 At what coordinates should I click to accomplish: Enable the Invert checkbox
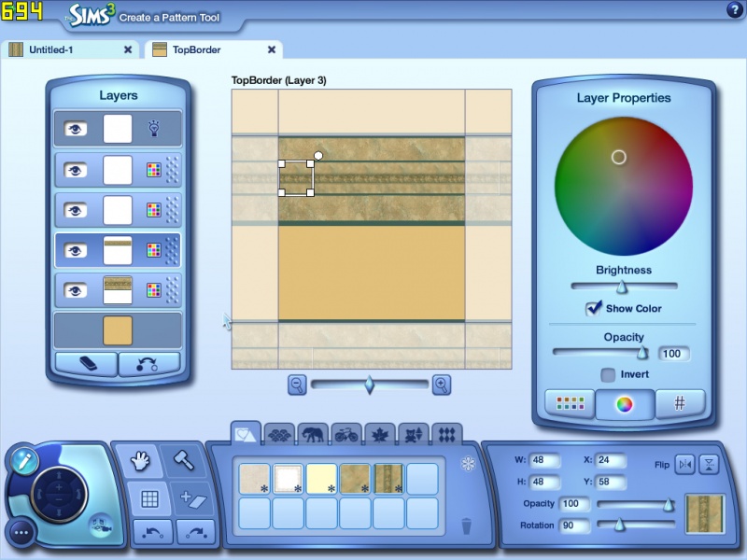click(608, 374)
